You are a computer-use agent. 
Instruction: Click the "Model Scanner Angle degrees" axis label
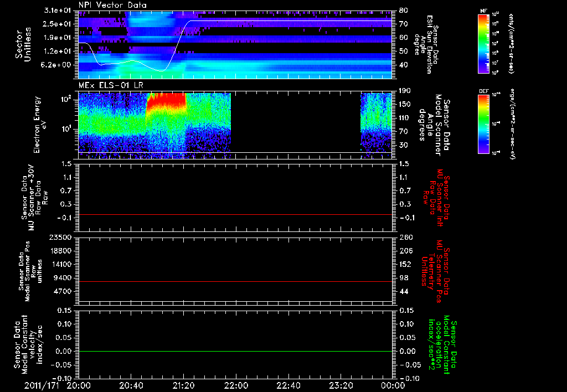click(x=434, y=125)
